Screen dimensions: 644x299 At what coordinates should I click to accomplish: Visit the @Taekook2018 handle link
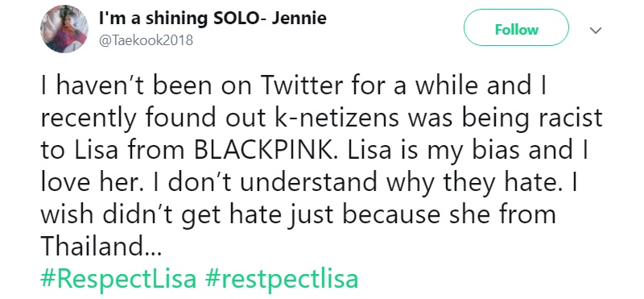(x=147, y=41)
